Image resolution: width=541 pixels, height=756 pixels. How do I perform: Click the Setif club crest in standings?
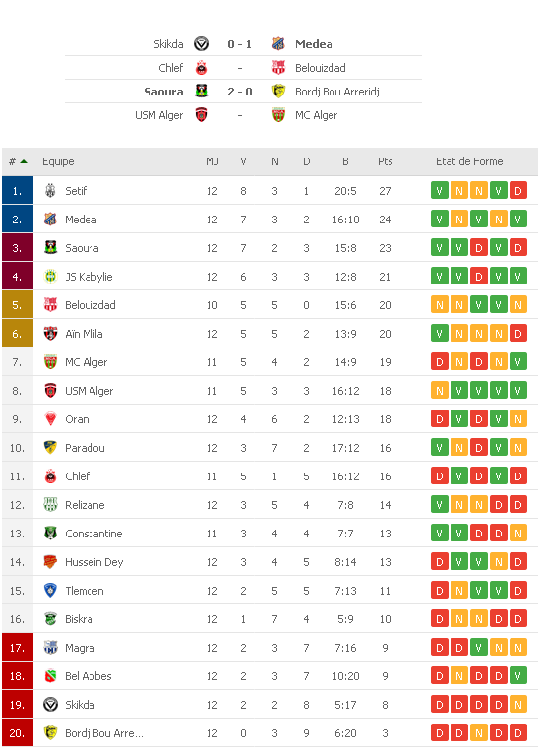(50, 190)
